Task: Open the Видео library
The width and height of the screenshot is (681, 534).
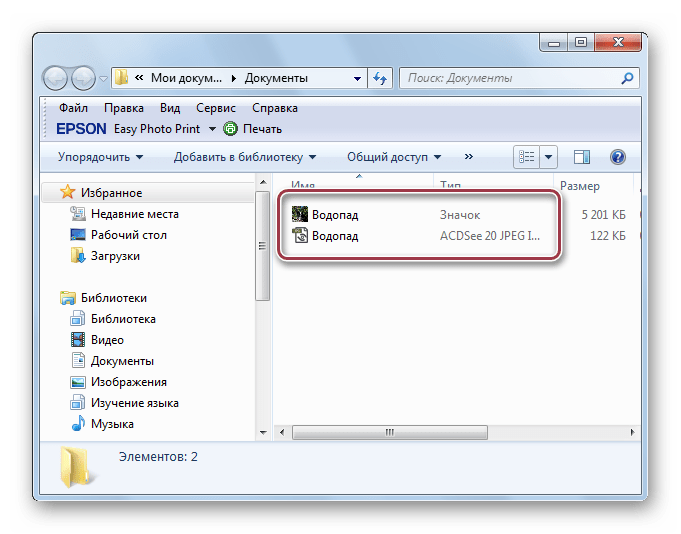Action: [107, 340]
